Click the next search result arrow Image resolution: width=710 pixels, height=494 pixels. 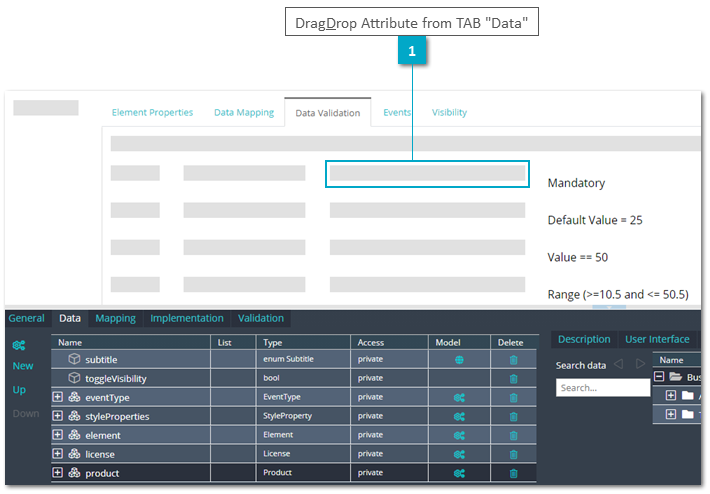(x=640, y=364)
